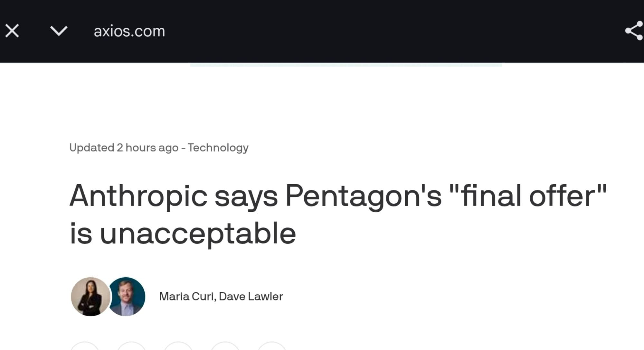Close the in-app browser with X
This screenshot has height=350, width=644.
pyautogui.click(x=12, y=31)
